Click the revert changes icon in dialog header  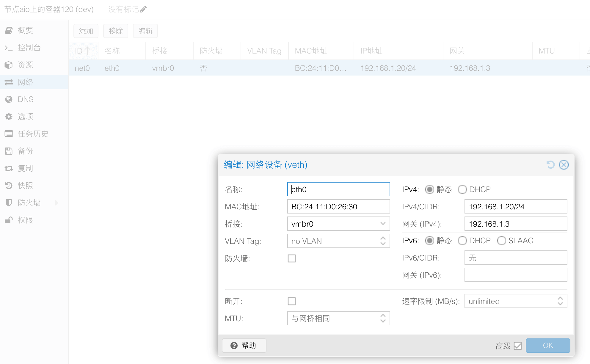tap(550, 164)
